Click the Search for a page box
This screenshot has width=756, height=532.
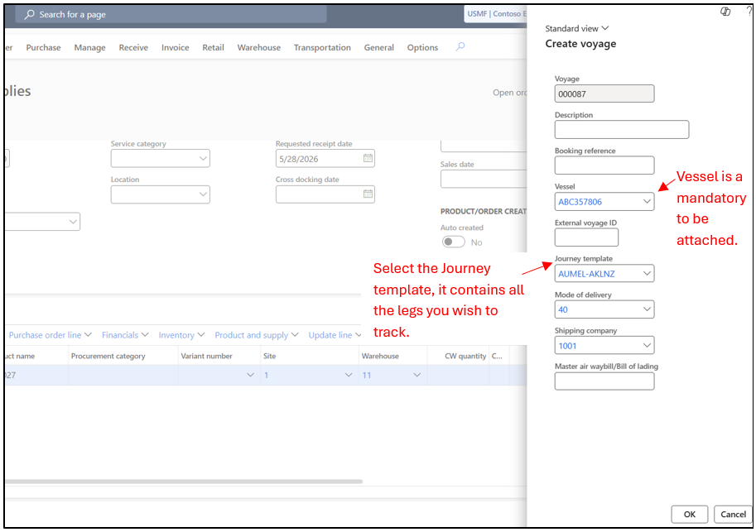pos(171,14)
